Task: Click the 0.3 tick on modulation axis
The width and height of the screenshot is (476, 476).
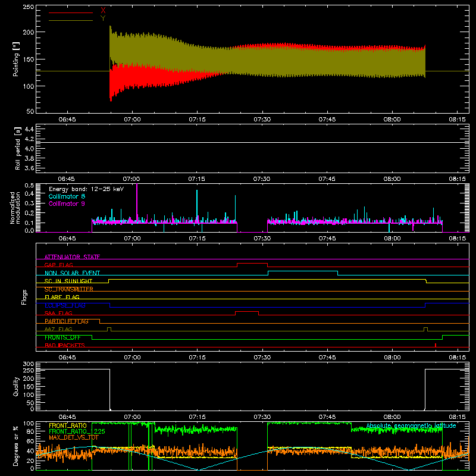Action: tap(29, 203)
